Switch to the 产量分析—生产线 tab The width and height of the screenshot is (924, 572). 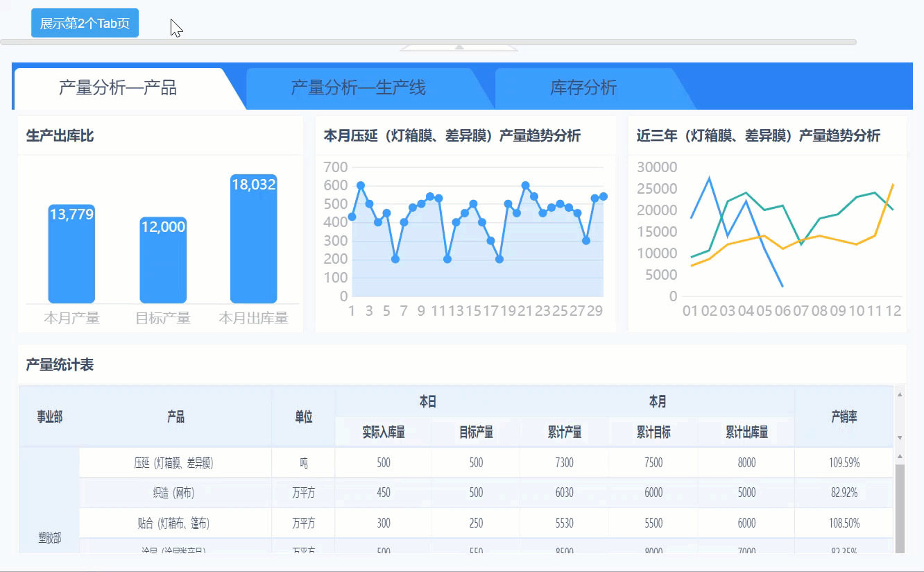358,88
